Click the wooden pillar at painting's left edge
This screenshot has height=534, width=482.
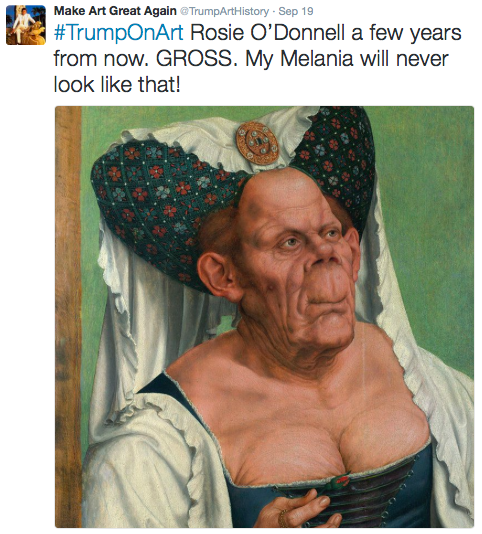[68, 317]
